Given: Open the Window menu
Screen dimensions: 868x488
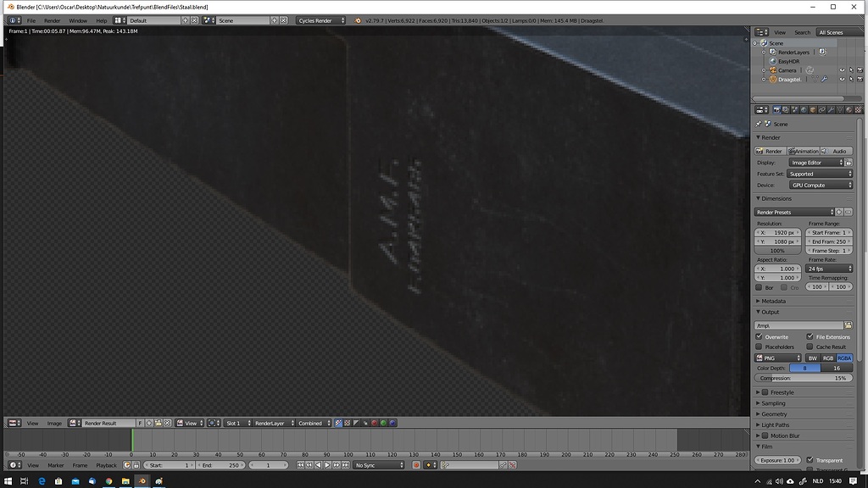Looking at the screenshot, I should point(78,20).
